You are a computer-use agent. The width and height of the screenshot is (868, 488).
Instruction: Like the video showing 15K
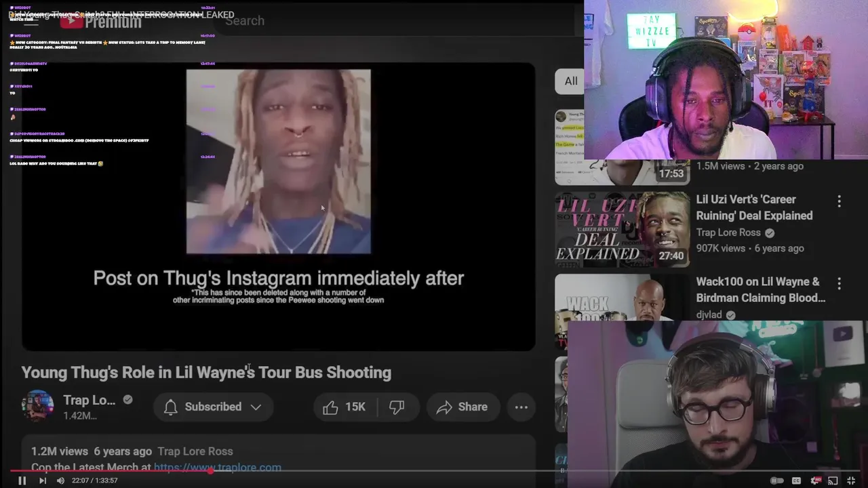tap(344, 407)
